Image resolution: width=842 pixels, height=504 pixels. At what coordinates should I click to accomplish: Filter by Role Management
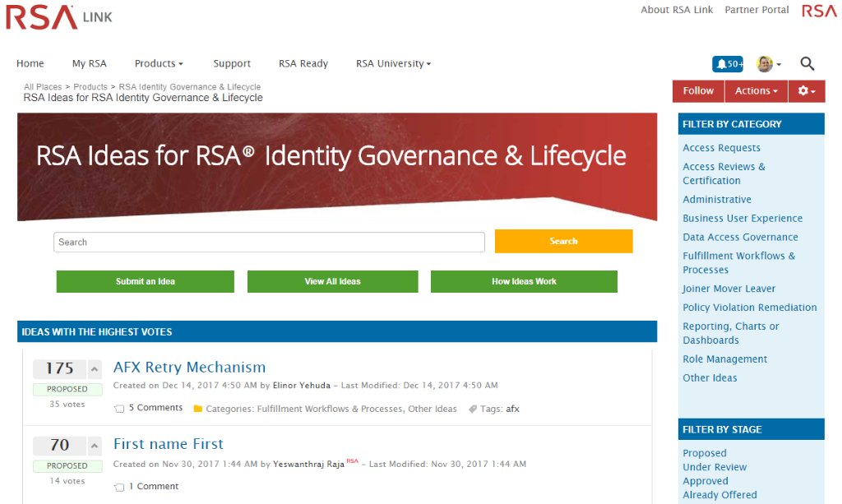click(x=725, y=358)
